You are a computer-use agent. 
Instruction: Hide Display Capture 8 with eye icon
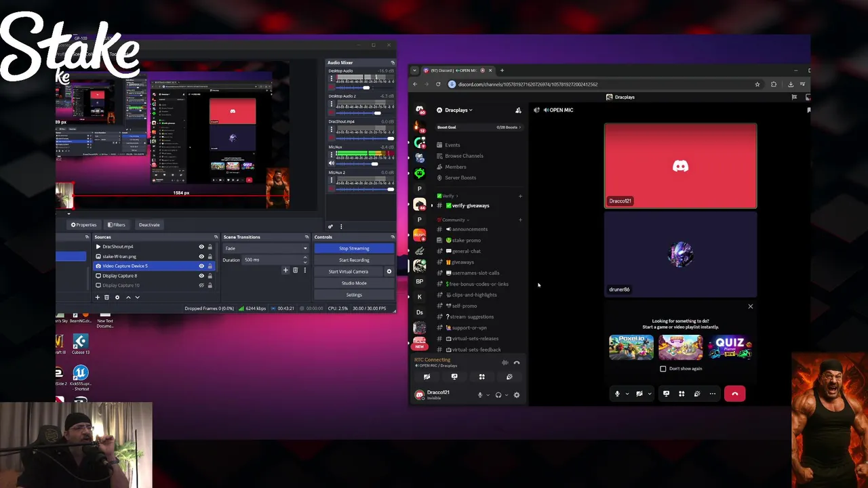pos(201,276)
